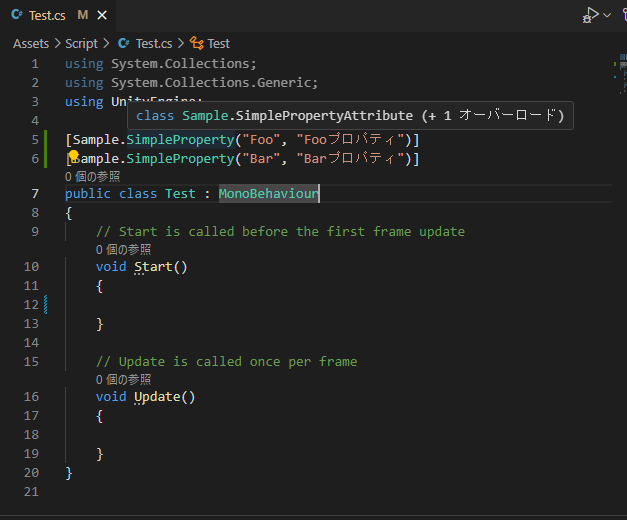Click the "Bar" string on line 6
The width and height of the screenshot is (627, 520).
261,159
